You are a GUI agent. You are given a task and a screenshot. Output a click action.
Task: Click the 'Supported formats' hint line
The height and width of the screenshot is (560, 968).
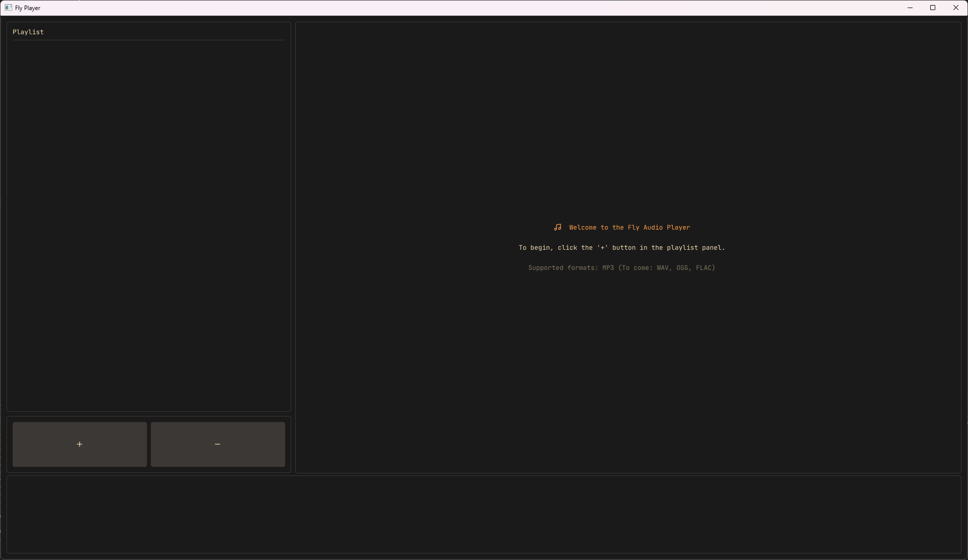coord(621,268)
